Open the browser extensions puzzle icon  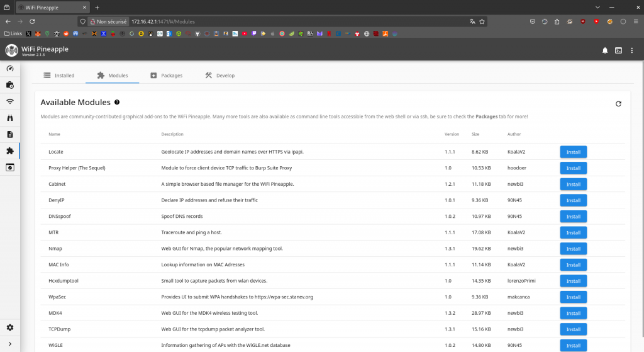[x=557, y=21]
